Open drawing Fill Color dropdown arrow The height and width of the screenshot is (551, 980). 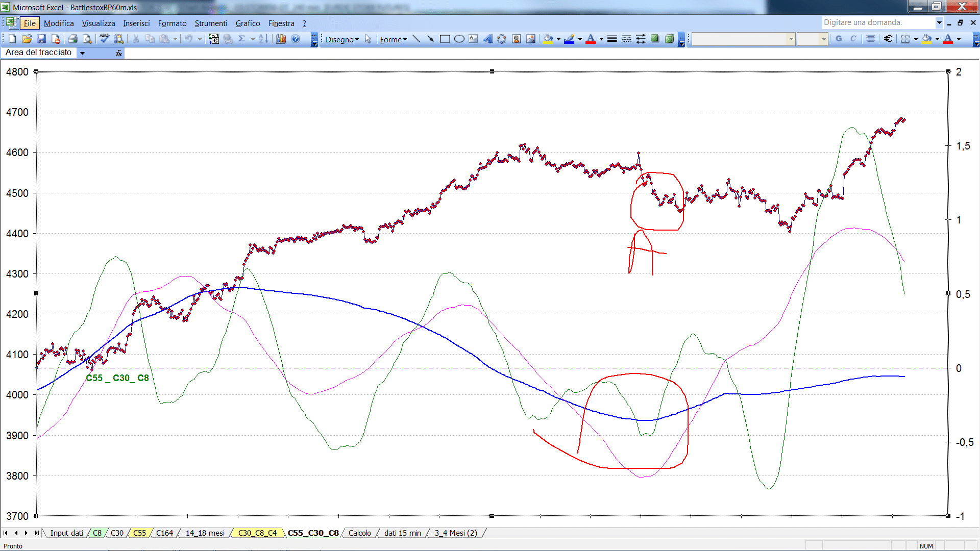pos(558,39)
